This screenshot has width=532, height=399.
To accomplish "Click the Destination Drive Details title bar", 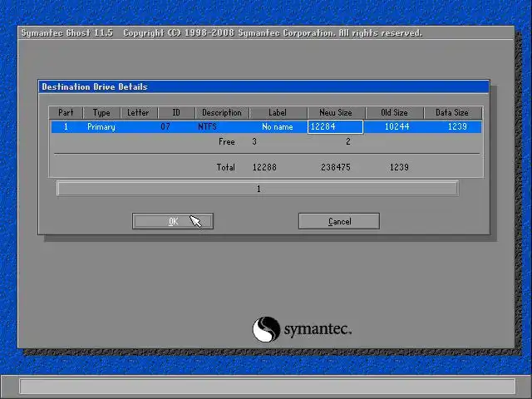I will pyautogui.click(x=264, y=86).
